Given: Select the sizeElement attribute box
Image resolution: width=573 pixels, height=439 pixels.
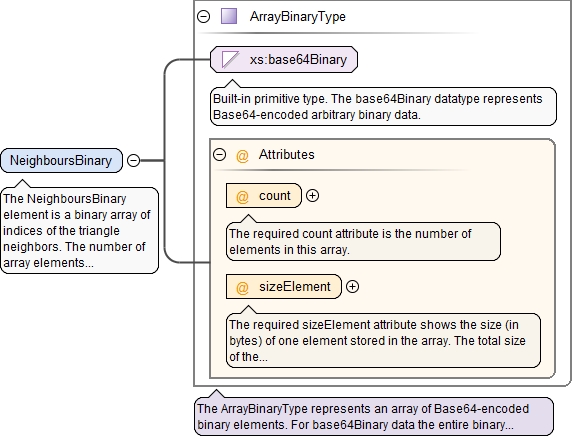Looking at the screenshot, I should point(284,287).
